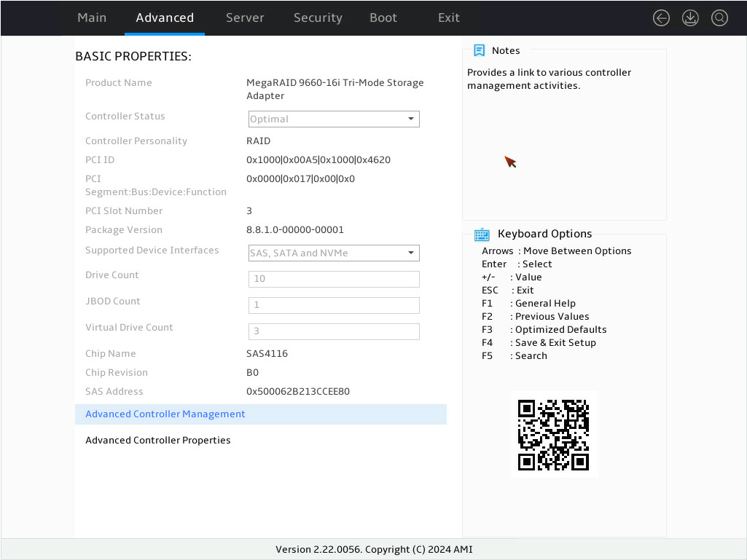The width and height of the screenshot is (747, 560).
Task: Click the Notes description text
Action: click(549, 79)
